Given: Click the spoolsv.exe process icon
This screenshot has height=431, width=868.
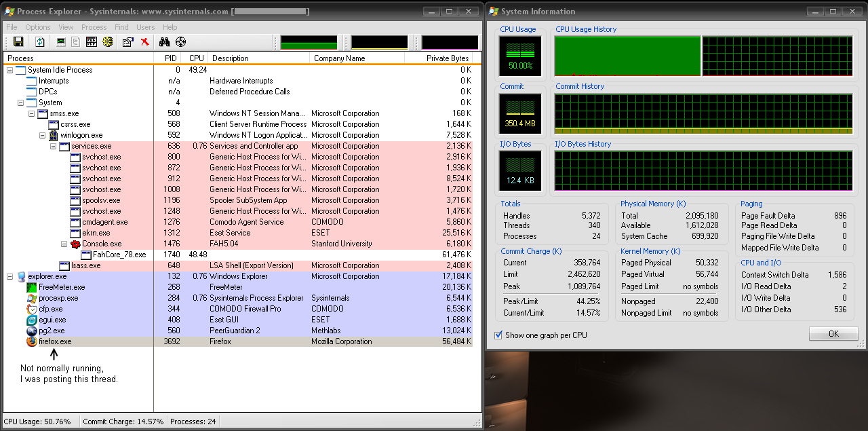Looking at the screenshot, I should (x=75, y=200).
